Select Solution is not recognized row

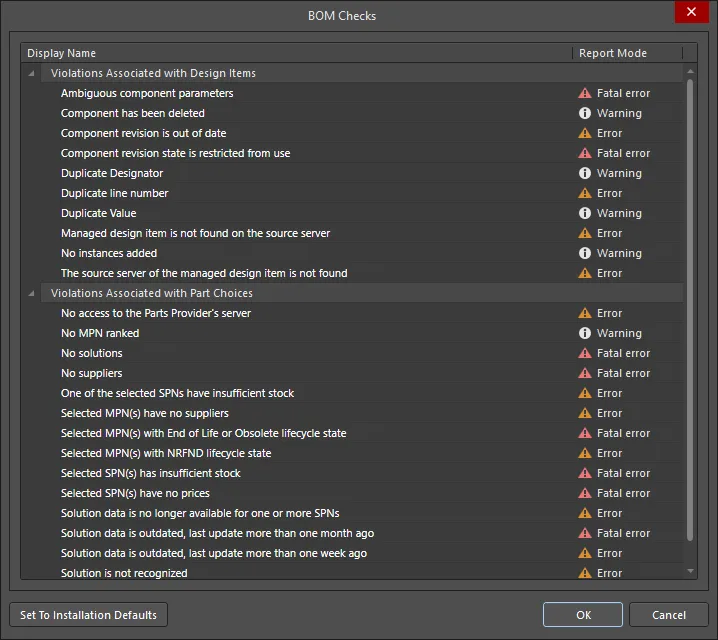[352, 573]
